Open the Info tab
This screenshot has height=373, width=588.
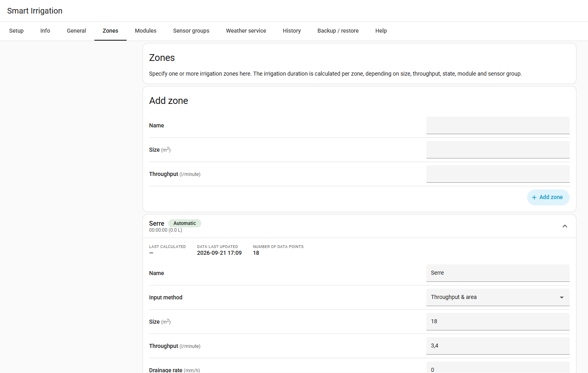(45, 31)
